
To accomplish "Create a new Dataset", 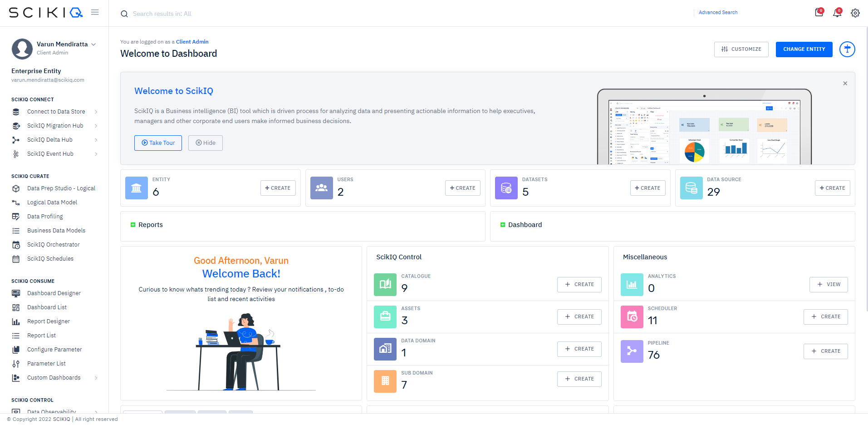I will coord(648,188).
